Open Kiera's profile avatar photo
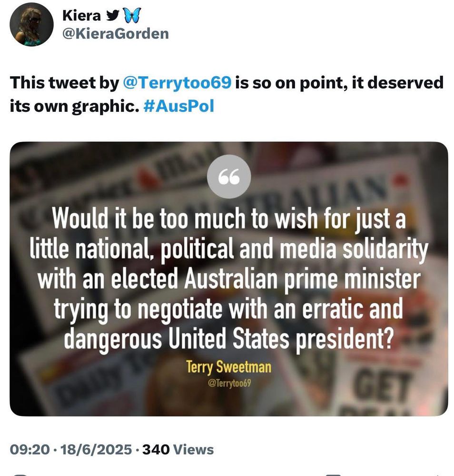Image resolution: width=454 pixels, height=476 pixels. [x=31, y=25]
